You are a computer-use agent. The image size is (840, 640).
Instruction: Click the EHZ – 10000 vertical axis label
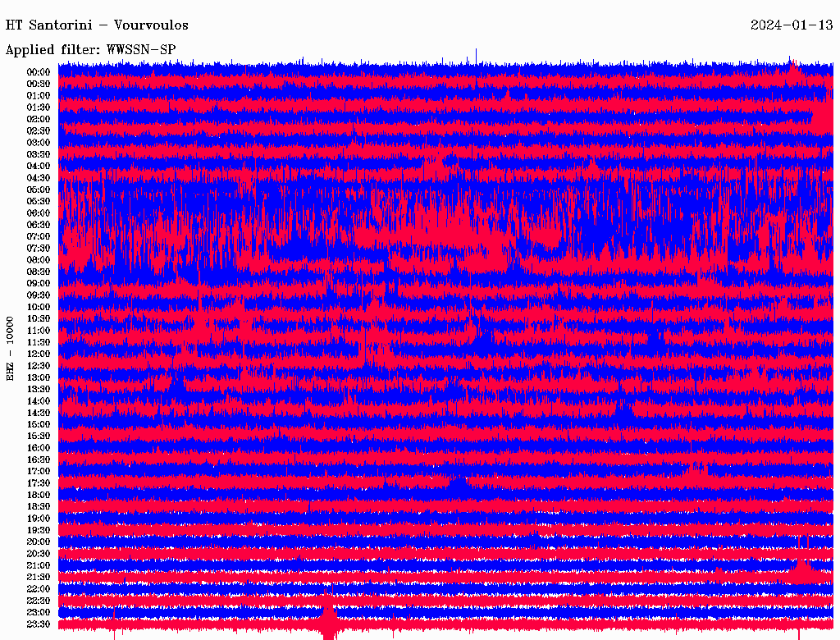pos(11,348)
